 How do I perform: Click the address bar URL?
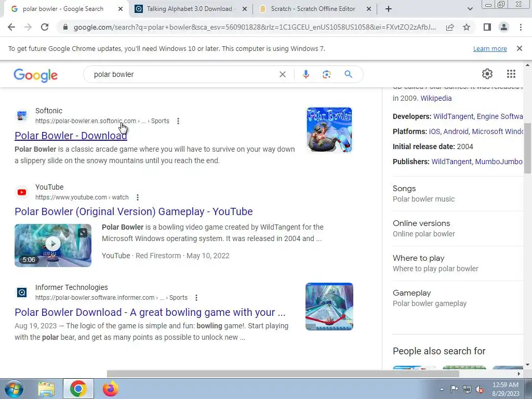[x=255, y=27]
